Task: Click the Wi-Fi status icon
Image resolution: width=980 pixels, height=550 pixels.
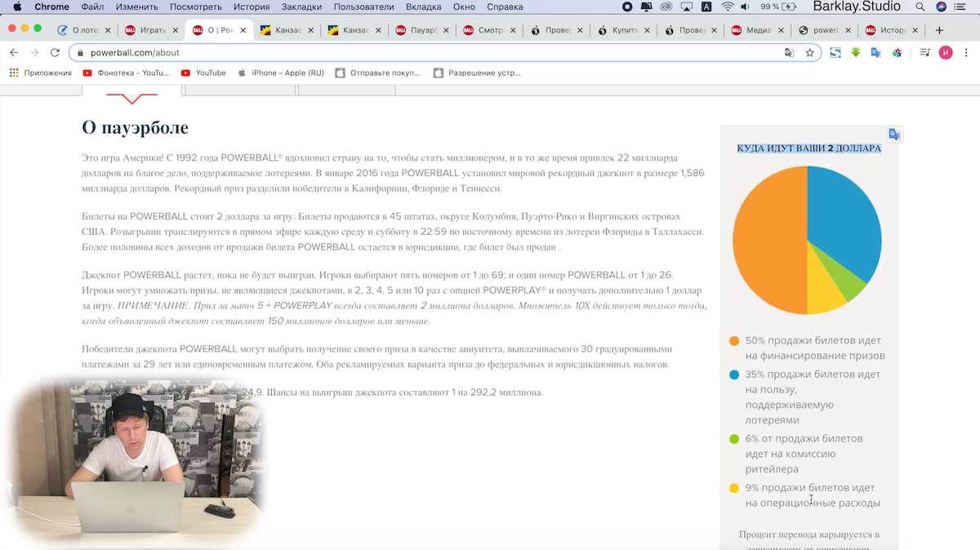Action: click(x=728, y=7)
